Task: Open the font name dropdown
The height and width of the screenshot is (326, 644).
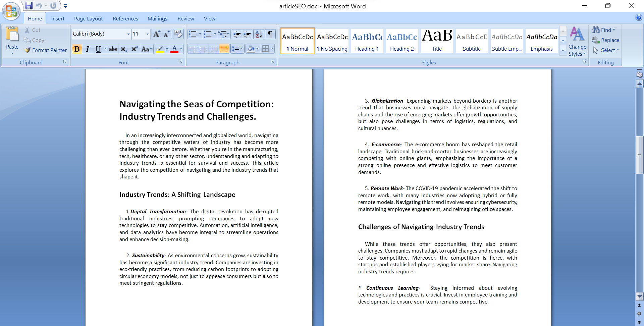Action: coord(128,34)
